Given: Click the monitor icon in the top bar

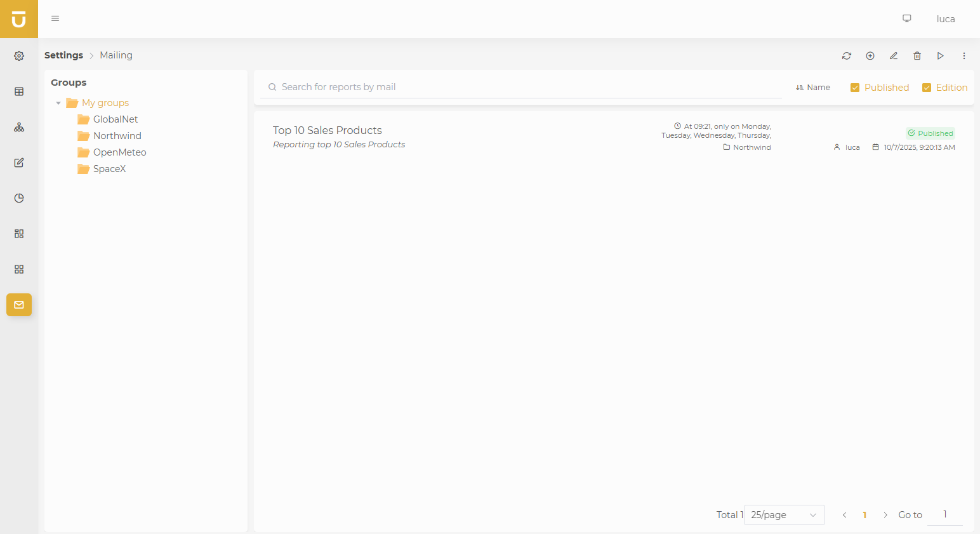Looking at the screenshot, I should (x=906, y=18).
